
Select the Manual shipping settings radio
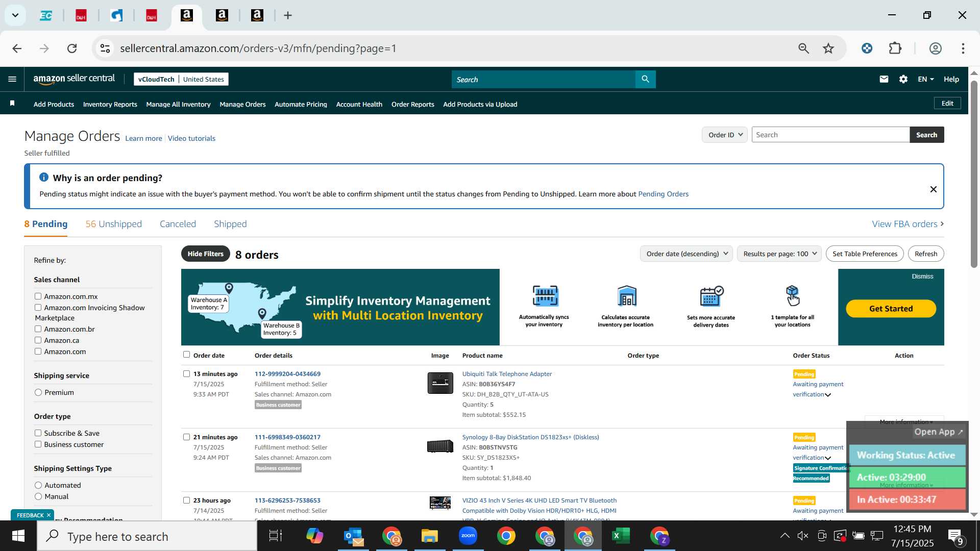pos(38,496)
